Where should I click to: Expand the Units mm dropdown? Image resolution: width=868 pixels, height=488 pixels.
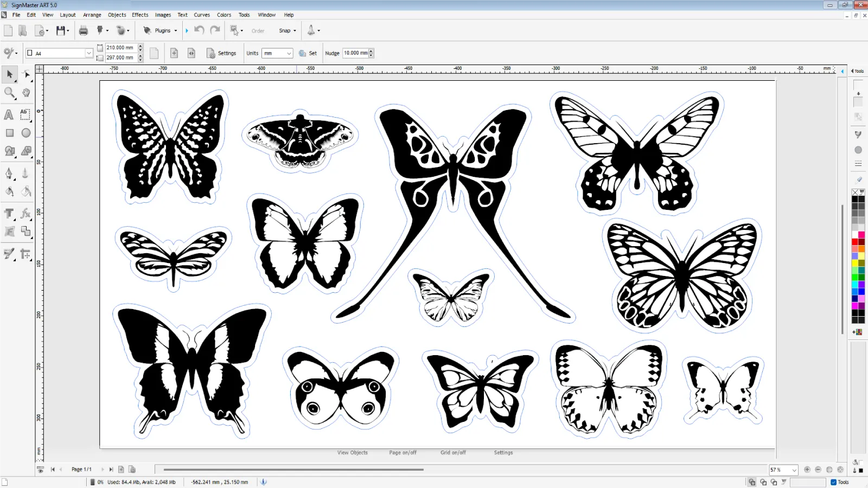pyautogui.click(x=289, y=53)
